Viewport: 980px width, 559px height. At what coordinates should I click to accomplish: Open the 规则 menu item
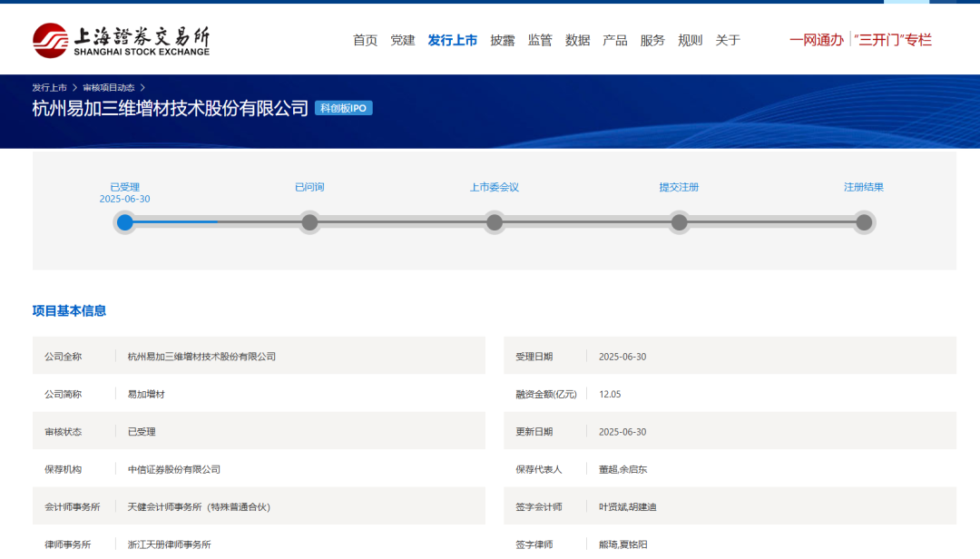click(690, 40)
